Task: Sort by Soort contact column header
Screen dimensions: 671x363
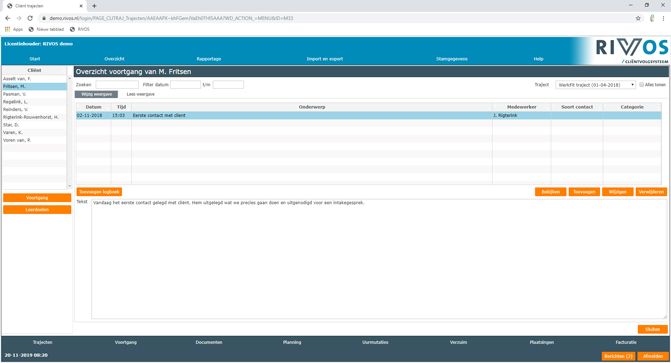Action: pyautogui.click(x=577, y=107)
